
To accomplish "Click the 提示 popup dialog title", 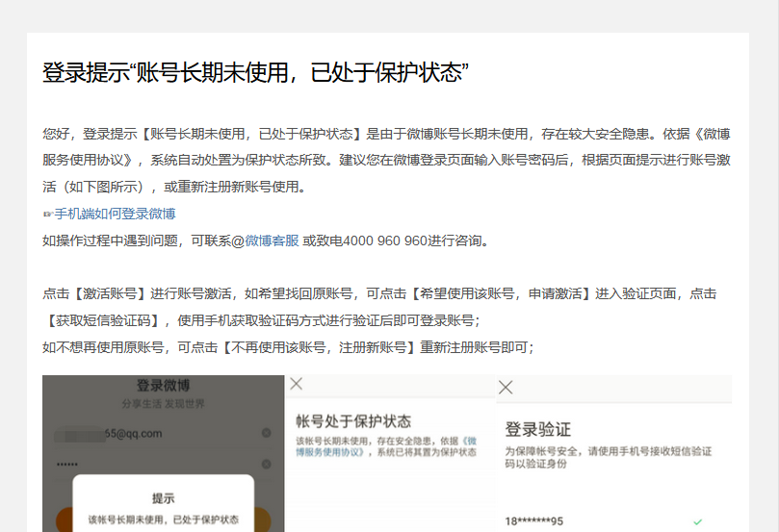I will tap(163, 498).
